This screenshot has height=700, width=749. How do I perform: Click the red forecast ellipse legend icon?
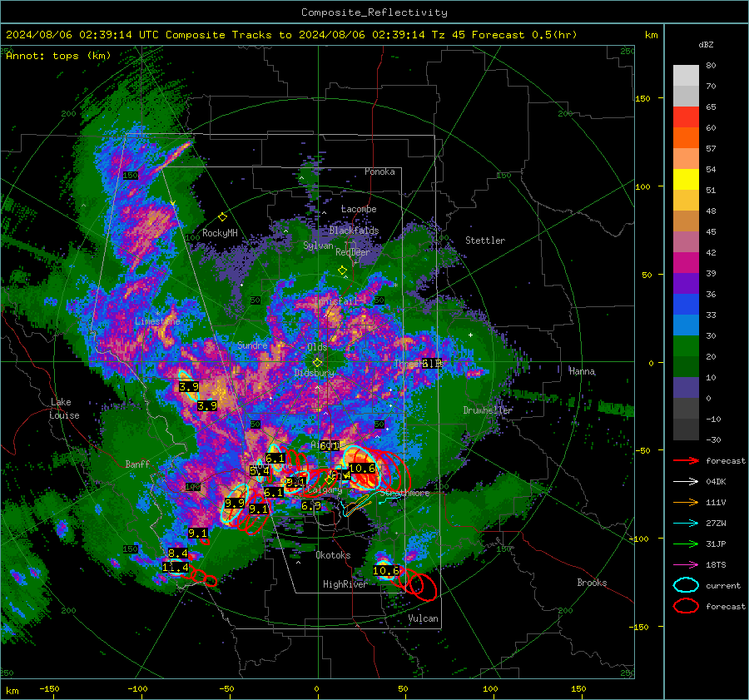(x=686, y=606)
